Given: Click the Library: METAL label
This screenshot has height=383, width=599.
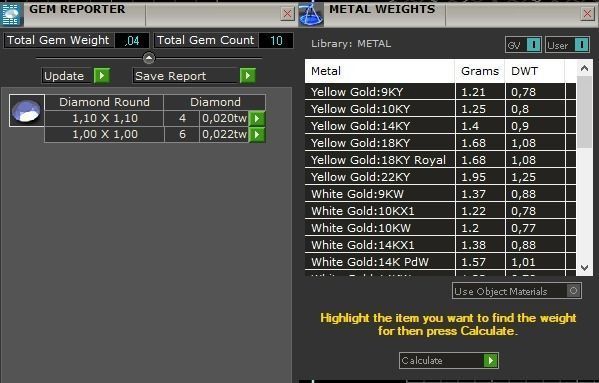Looking at the screenshot, I should tap(351, 44).
